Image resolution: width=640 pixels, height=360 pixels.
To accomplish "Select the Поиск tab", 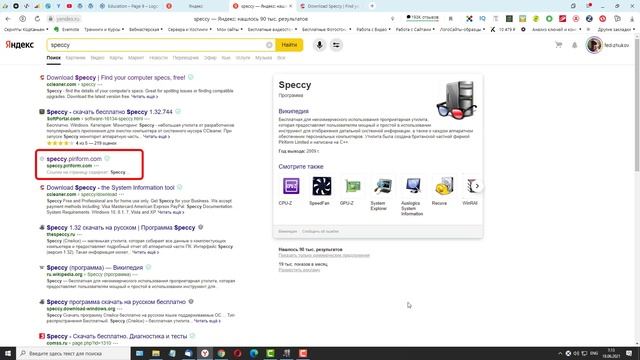I will click(53, 58).
